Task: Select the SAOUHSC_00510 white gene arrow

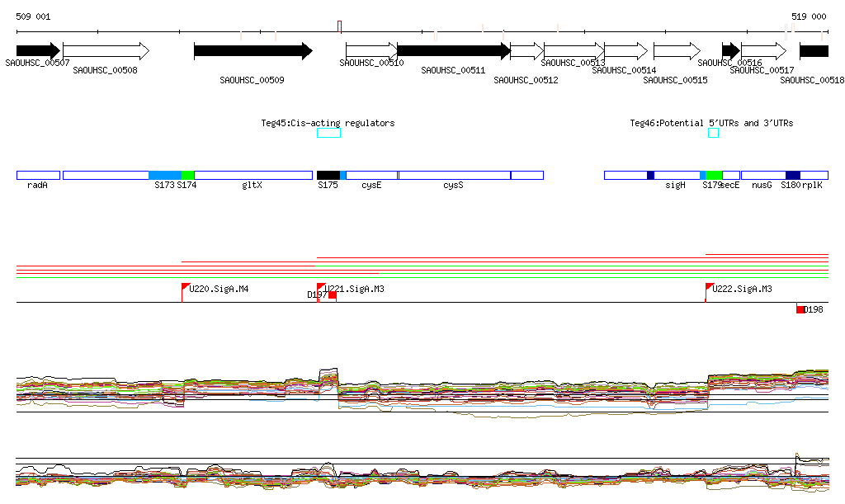Action: tap(372, 51)
